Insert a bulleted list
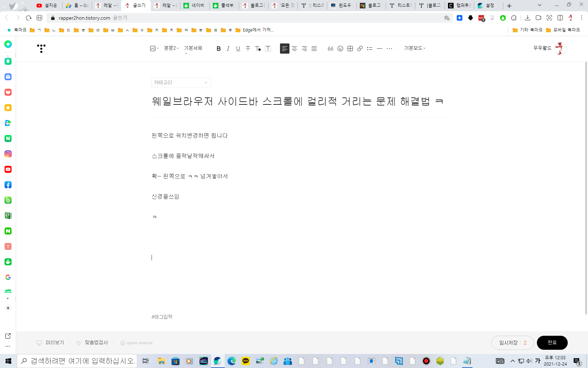The image size is (588, 368). click(x=370, y=49)
